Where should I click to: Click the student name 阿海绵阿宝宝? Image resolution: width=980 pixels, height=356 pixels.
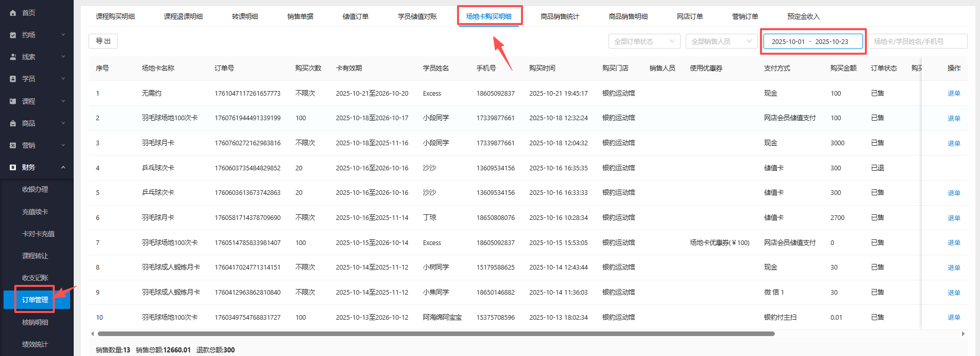(442, 317)
